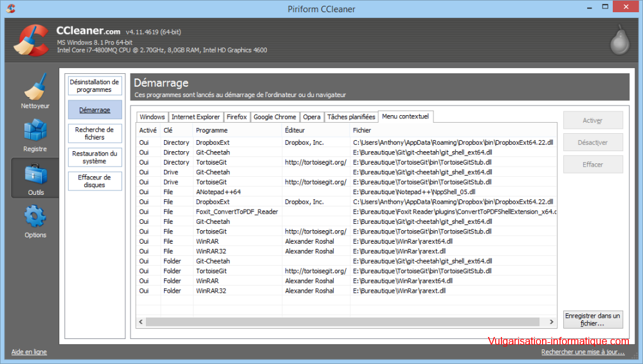
Task: Open the Aide en ligne link
Action: click(29, 352)
